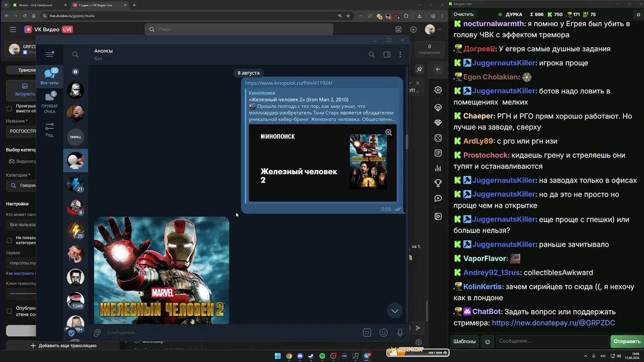Open the Iron Man 2 poster image

tap(162, 270)
